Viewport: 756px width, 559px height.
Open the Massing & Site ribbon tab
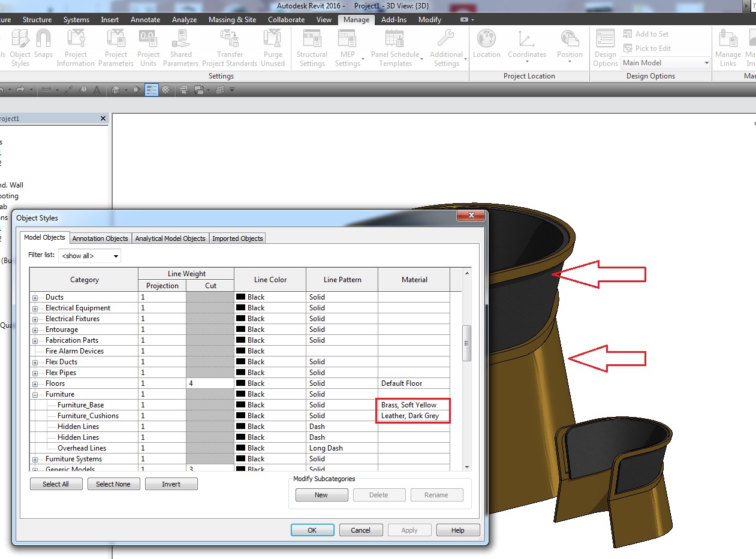[x=232, y=20]
